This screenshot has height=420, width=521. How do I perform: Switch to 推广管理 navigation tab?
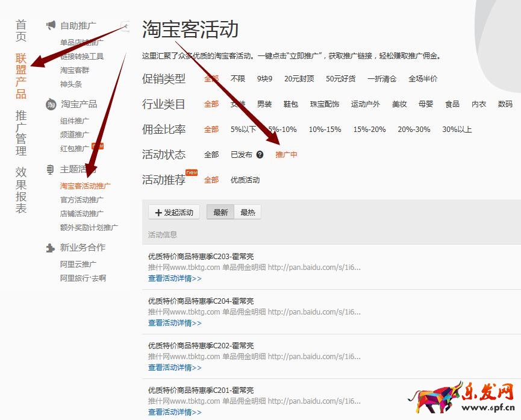(21, 133)
